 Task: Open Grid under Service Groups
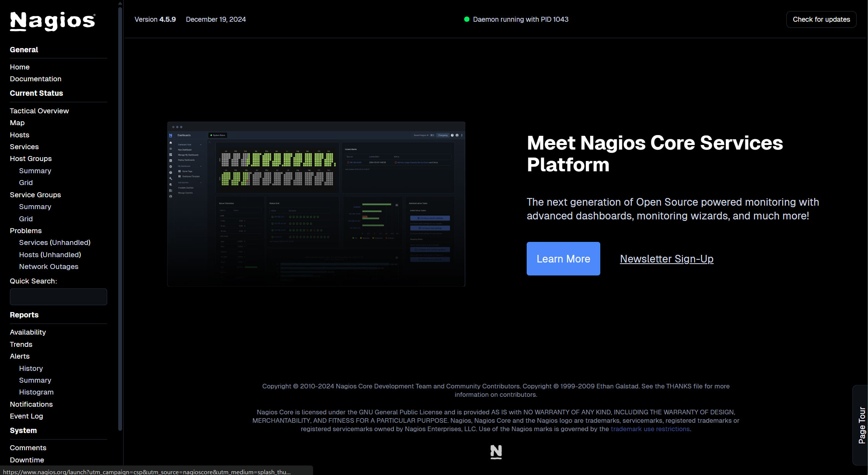[26, 219]
